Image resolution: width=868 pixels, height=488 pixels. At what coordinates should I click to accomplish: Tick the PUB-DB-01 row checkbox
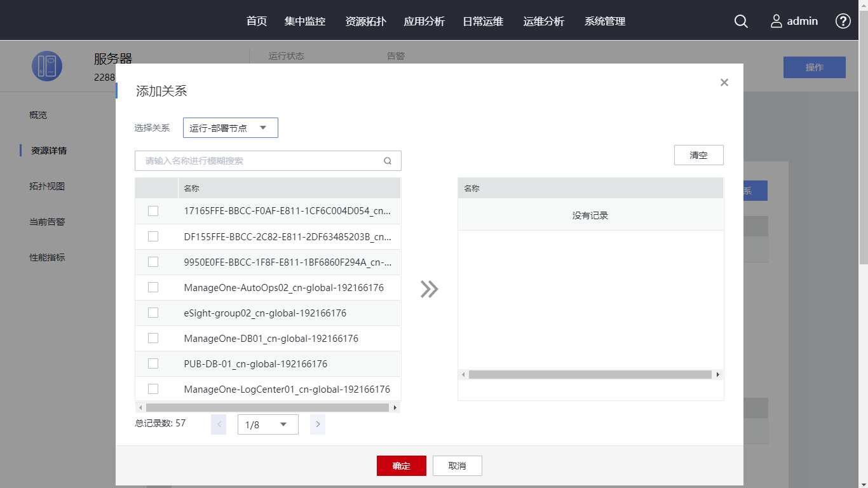[153, 363]
